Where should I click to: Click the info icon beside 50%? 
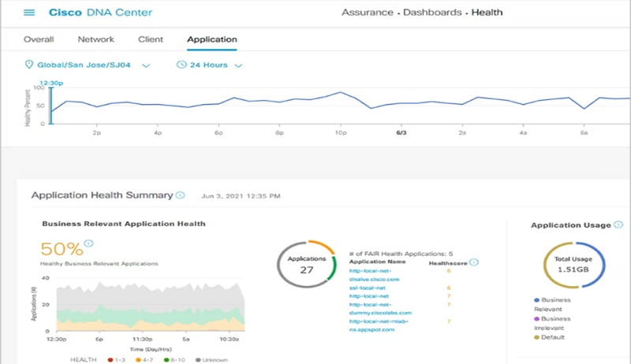coord(88,243)
